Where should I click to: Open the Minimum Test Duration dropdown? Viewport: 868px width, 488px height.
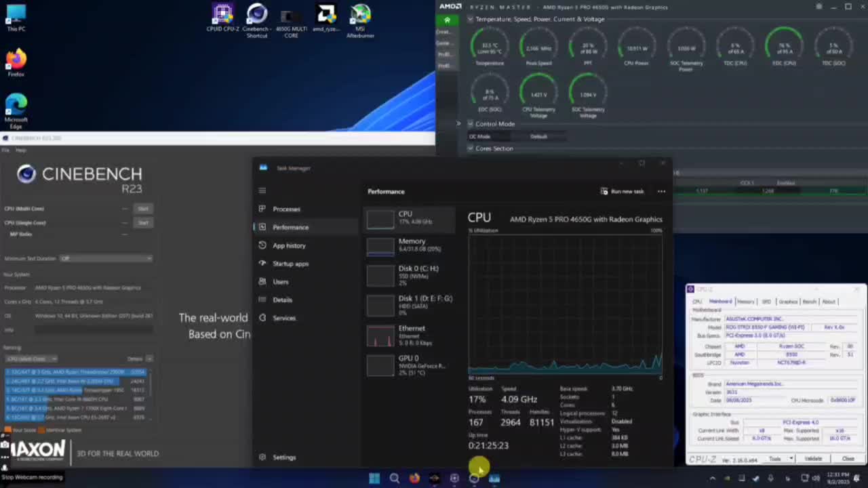105,258
